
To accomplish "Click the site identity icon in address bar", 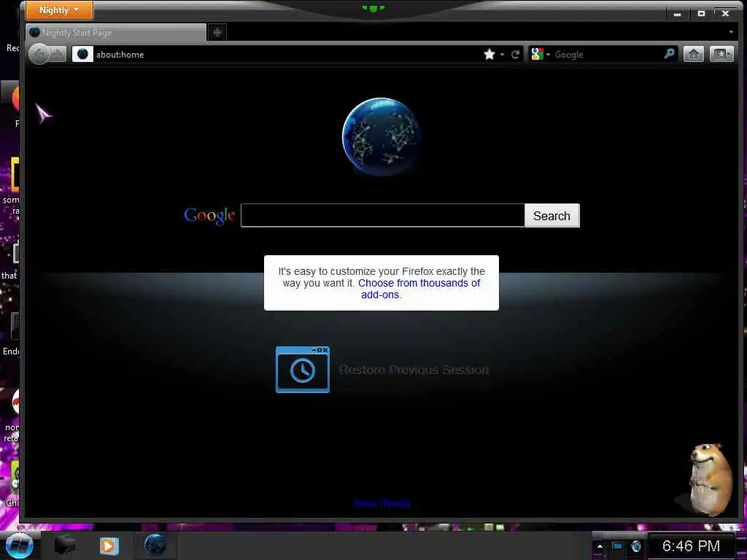I will tap(82, 54).
